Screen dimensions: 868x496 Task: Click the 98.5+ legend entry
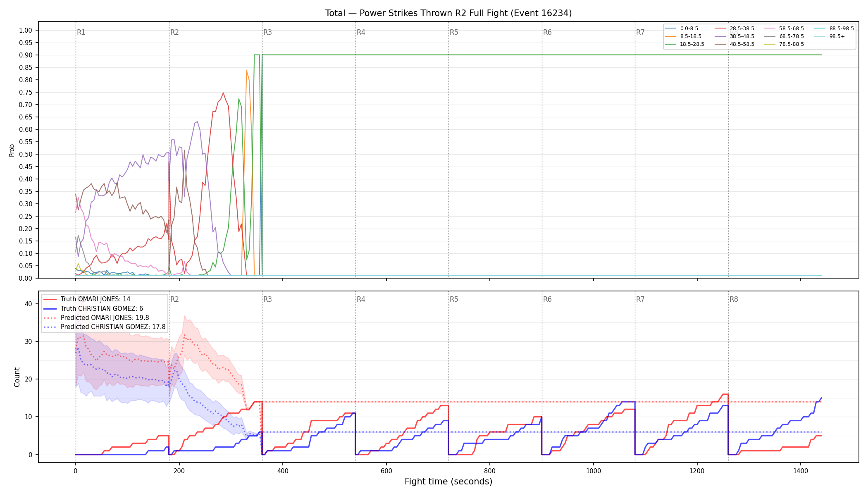click(830, 36)
